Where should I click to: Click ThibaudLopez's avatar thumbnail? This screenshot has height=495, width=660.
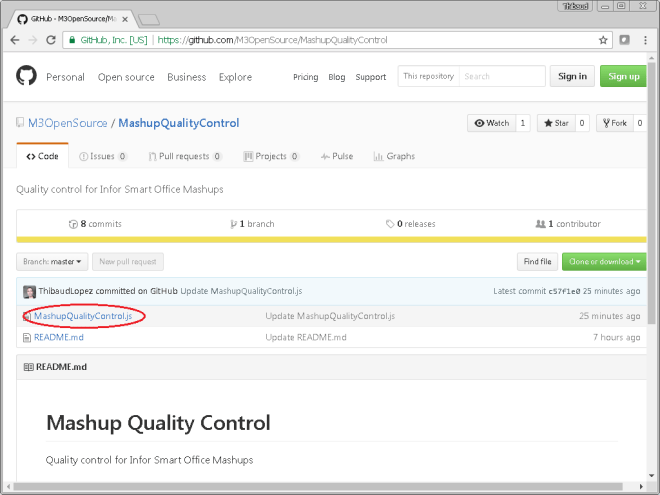[x=29, y=291]
